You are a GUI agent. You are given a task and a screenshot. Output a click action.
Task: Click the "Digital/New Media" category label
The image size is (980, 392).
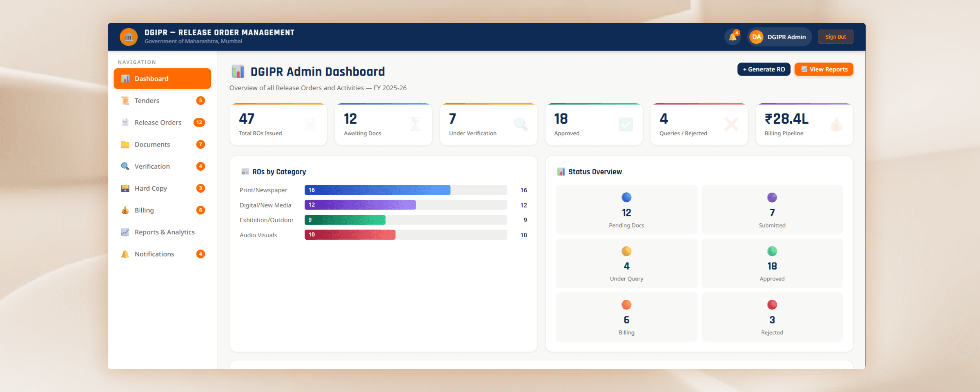coord(265,205)
